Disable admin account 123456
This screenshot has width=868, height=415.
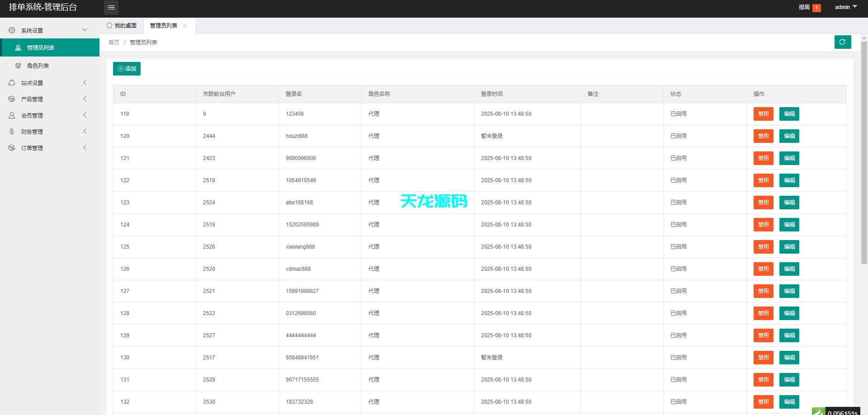(x=763, y=114)
